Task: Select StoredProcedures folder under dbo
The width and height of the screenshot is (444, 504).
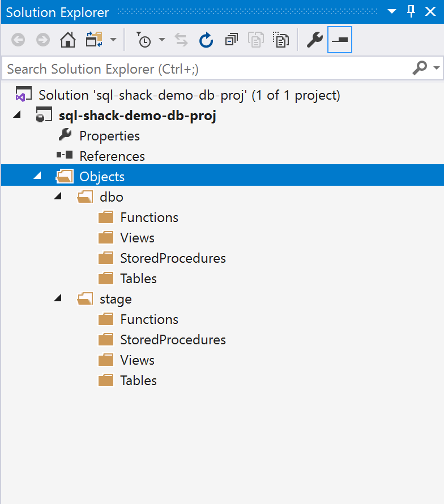Action: pos(173,258)
